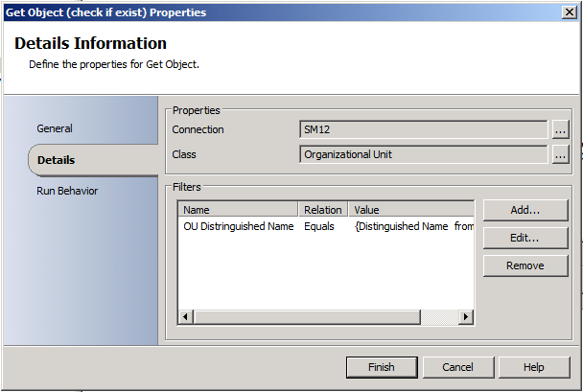The width and height of the screenshot is (583, 392).
Task: Switch to the General tab
Action: 55,128
